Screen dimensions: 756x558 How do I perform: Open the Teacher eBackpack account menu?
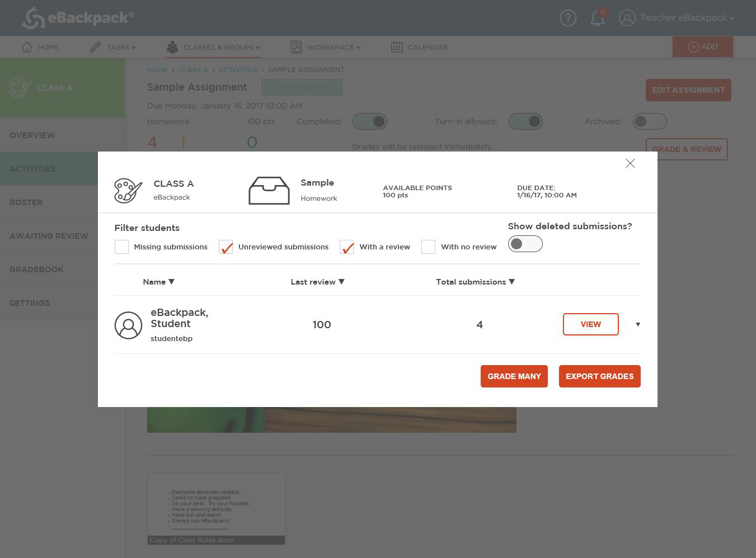tap(687, 18)
